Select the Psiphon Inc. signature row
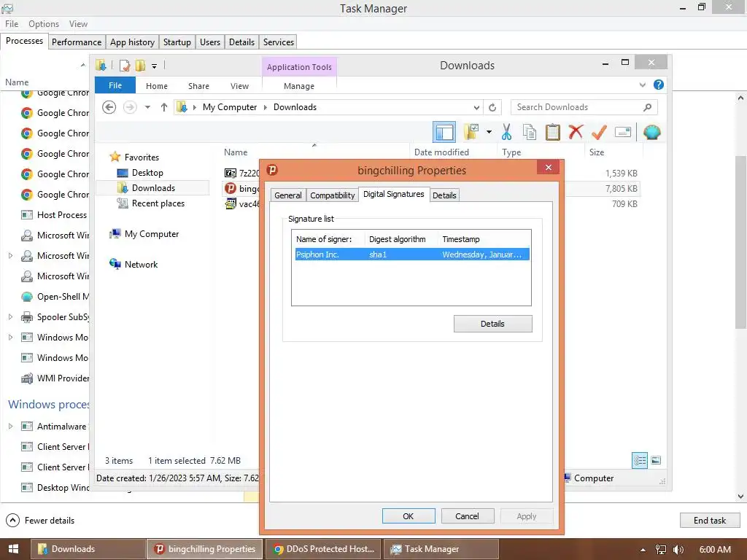The height and width of the screenshot is (560, 747). coord(411,254)
